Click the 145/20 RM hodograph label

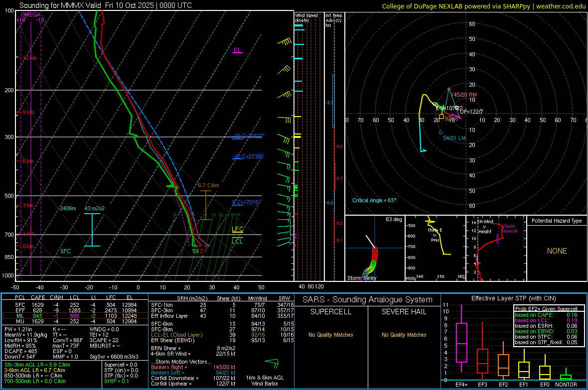point(463,95)
